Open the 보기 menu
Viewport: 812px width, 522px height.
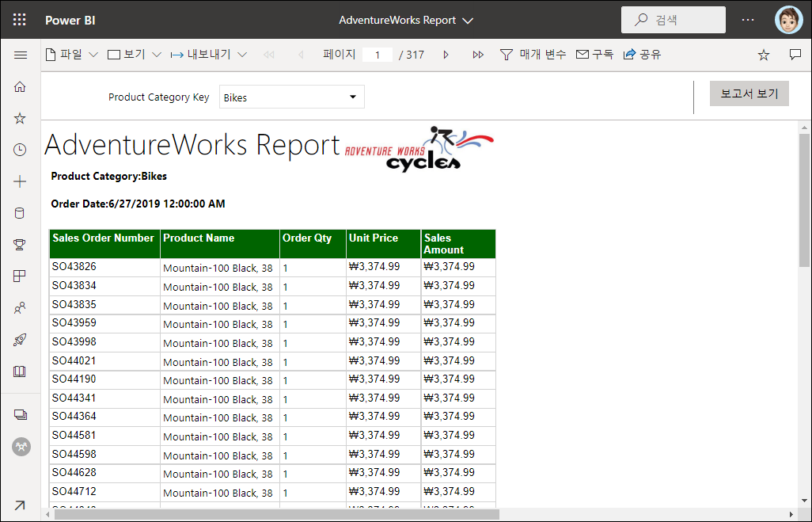click(x=134, y=55)
